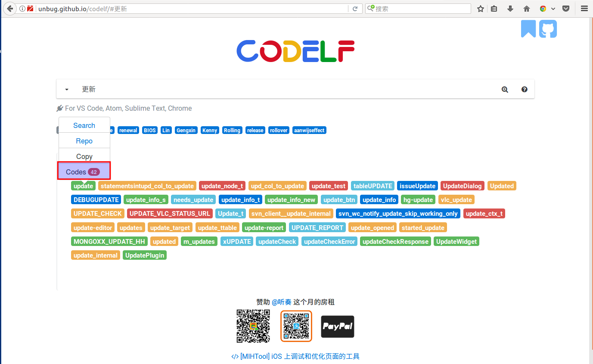Open the help question mark icon

click(524, 90)
